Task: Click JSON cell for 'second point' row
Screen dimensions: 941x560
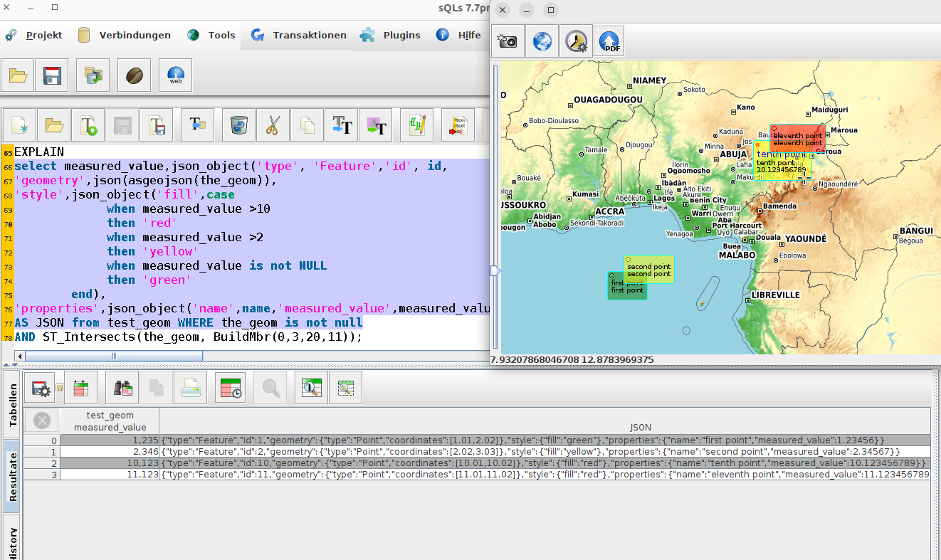Action: point(545,452)
